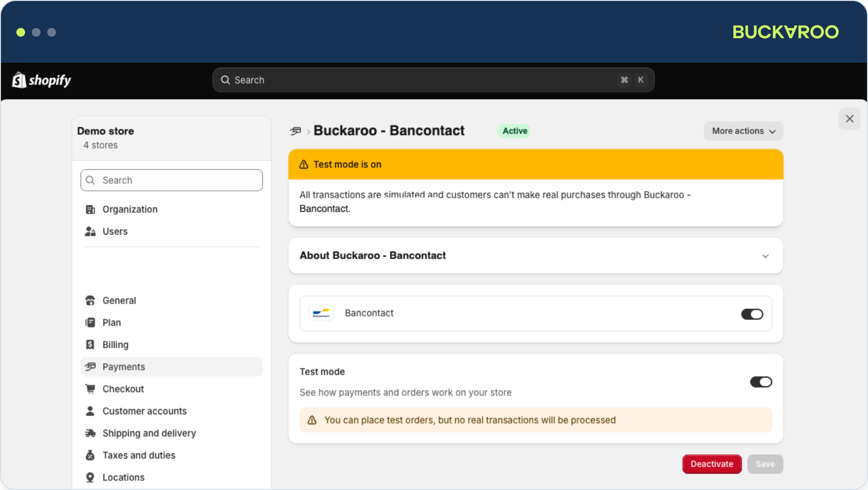
Task: Click the Locations pin icon
Action: click(x=90, y=477)
